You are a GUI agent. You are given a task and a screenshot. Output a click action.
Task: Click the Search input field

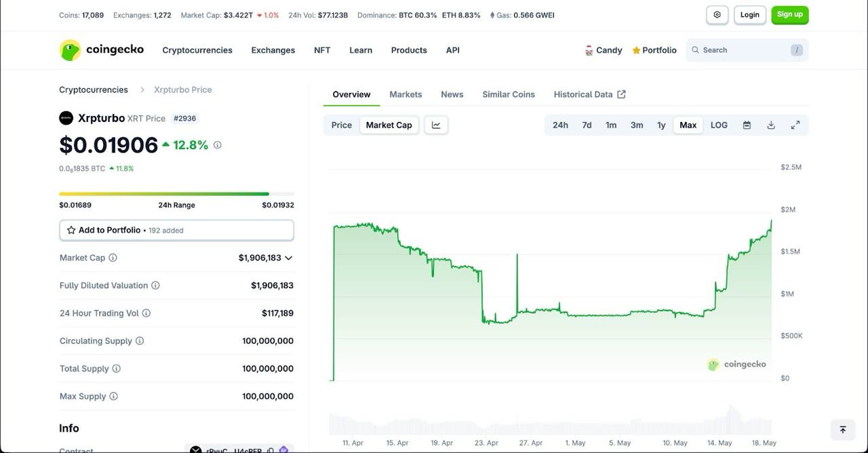coord(739,50)
